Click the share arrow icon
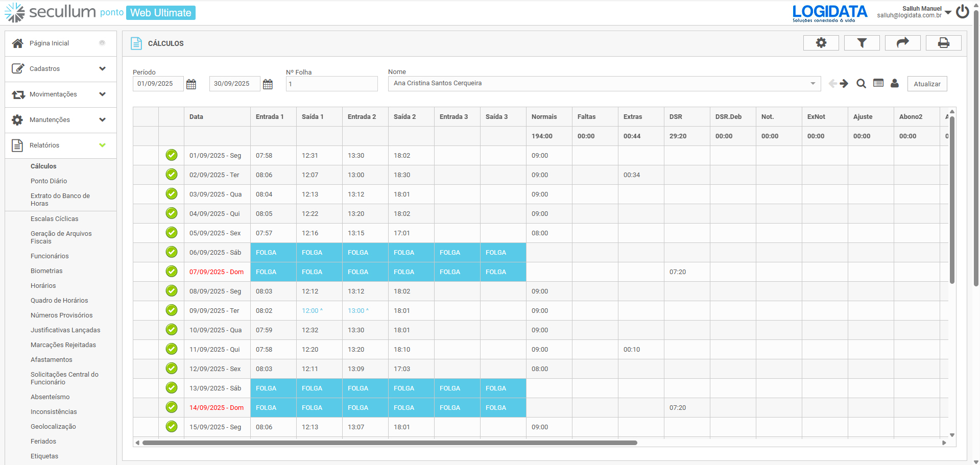This screenshot has width=980, height=465. coord(902,43)
